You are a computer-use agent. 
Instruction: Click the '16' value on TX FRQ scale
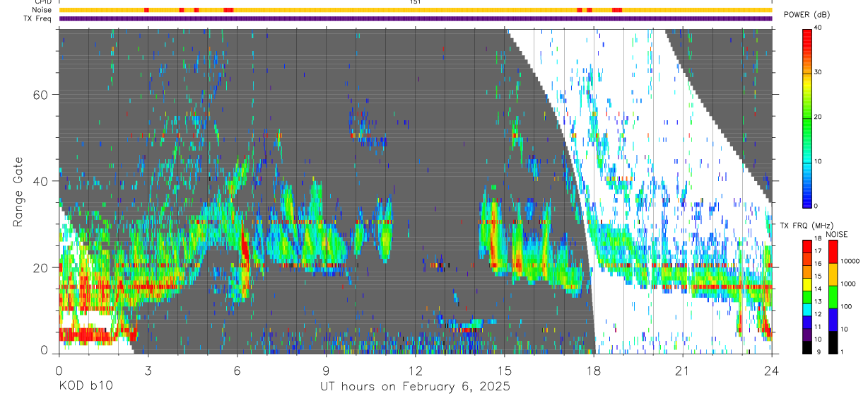[818, 264]
